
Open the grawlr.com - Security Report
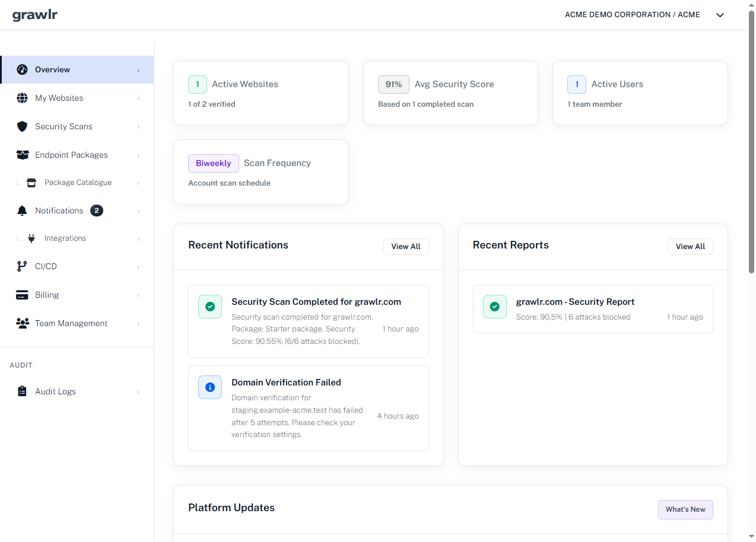tap(593, 309)
